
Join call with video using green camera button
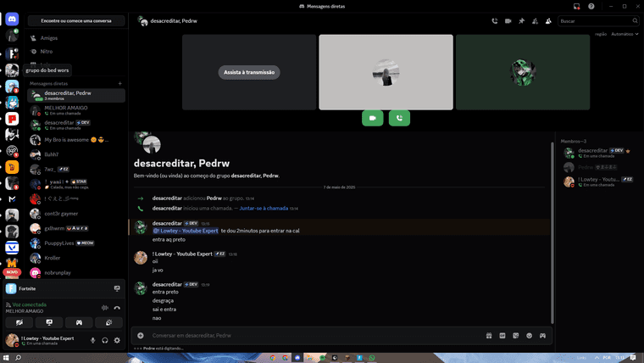373,118
